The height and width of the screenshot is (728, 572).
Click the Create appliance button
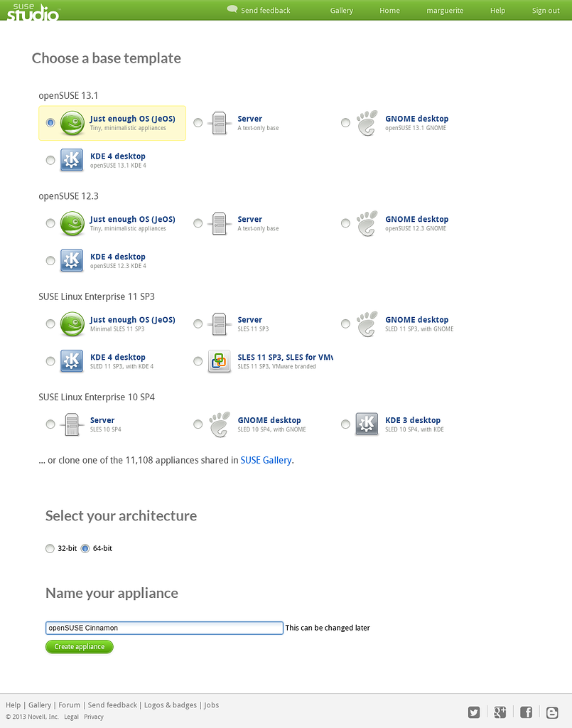coord(79,646)
